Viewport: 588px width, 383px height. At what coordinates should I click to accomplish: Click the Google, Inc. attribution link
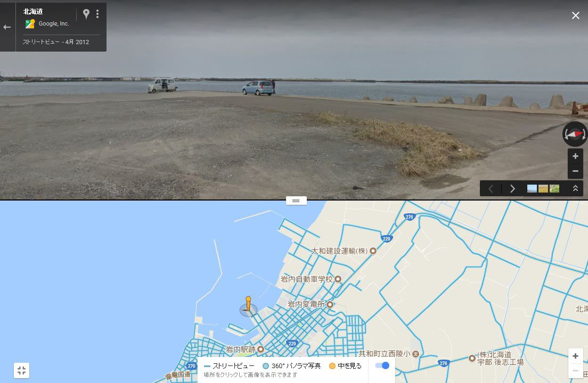[x=54, y=23]
